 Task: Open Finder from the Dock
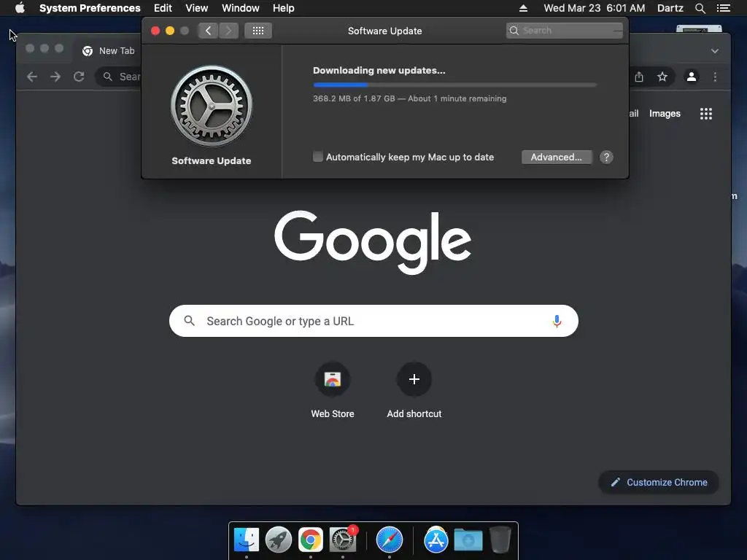pos(247,540)
